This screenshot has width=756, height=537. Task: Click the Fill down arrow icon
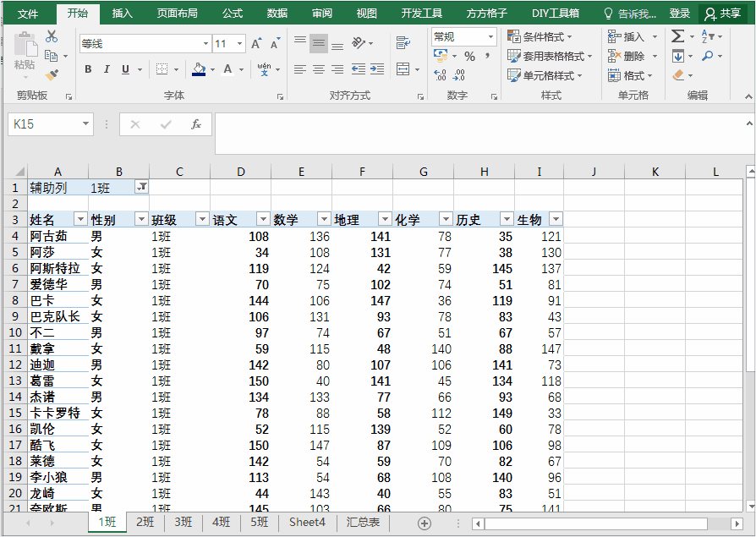pos(678,56)
